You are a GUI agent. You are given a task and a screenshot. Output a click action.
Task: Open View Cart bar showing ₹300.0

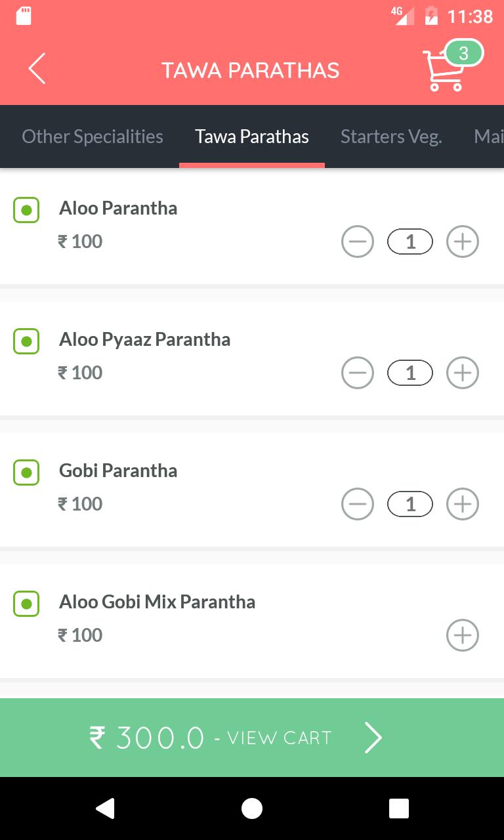coord(252,738)
